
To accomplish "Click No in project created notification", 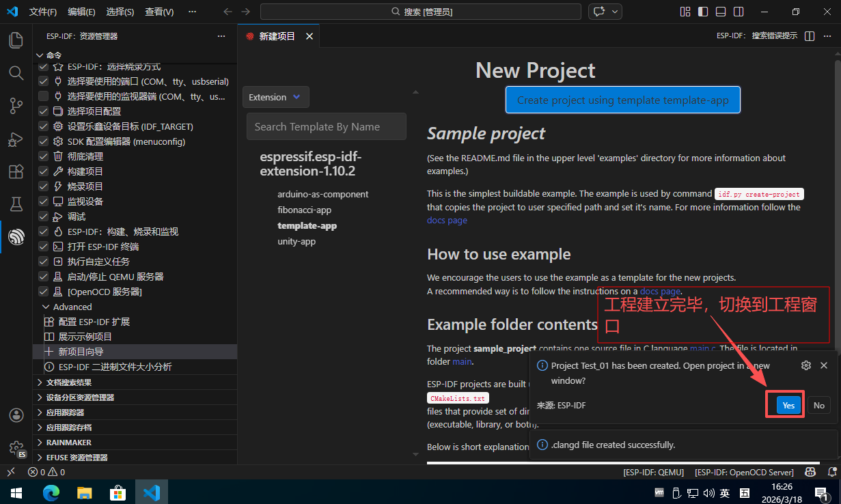I will tap(819, 405).
